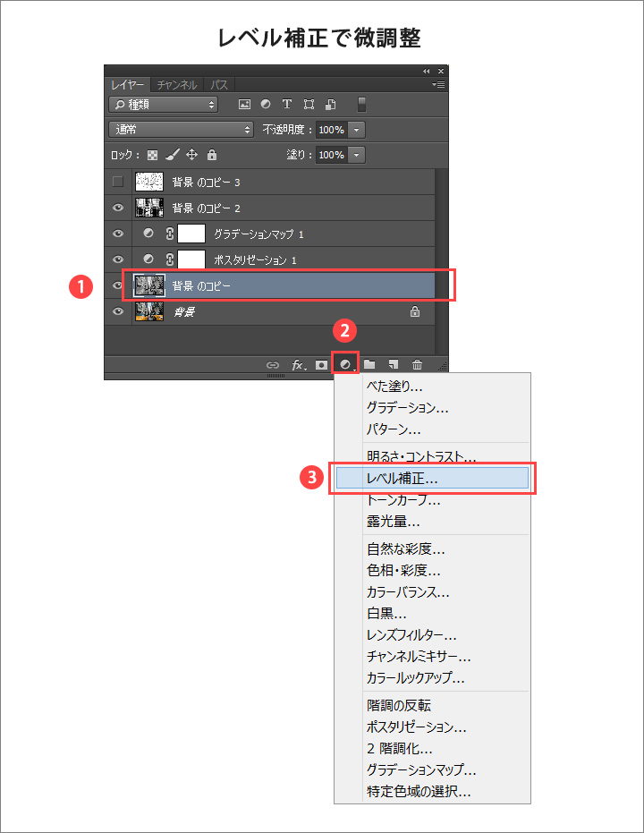644x833 pixels.
Task: Click the グラデーションマップ 1 adjustment icon
Action: click(148, 234)
